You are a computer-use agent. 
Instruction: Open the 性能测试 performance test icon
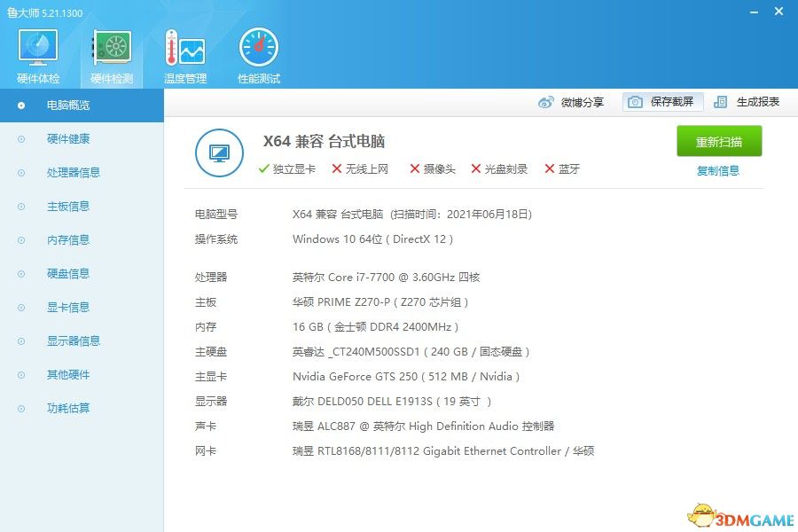click(259, 47)
